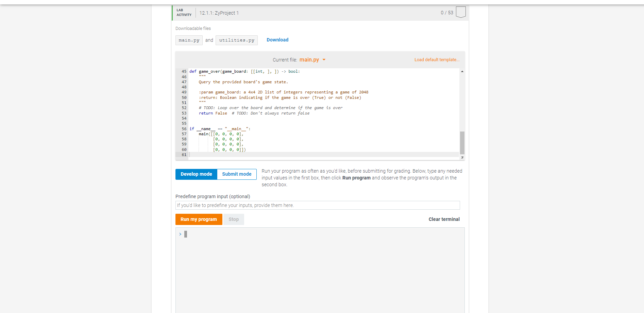Clear the terminal output
644x313 pixels.
(444, 219)
